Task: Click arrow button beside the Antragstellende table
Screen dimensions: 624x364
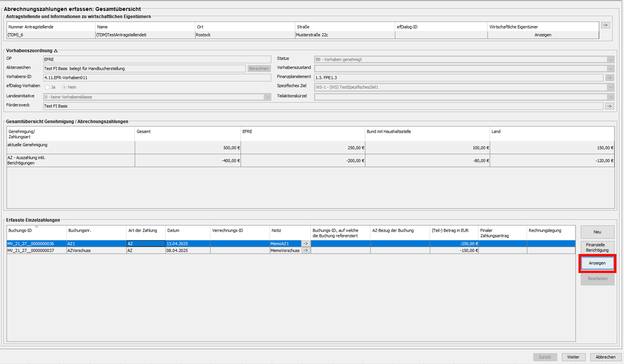Action: pyautogui.click(x=606, y=25)
